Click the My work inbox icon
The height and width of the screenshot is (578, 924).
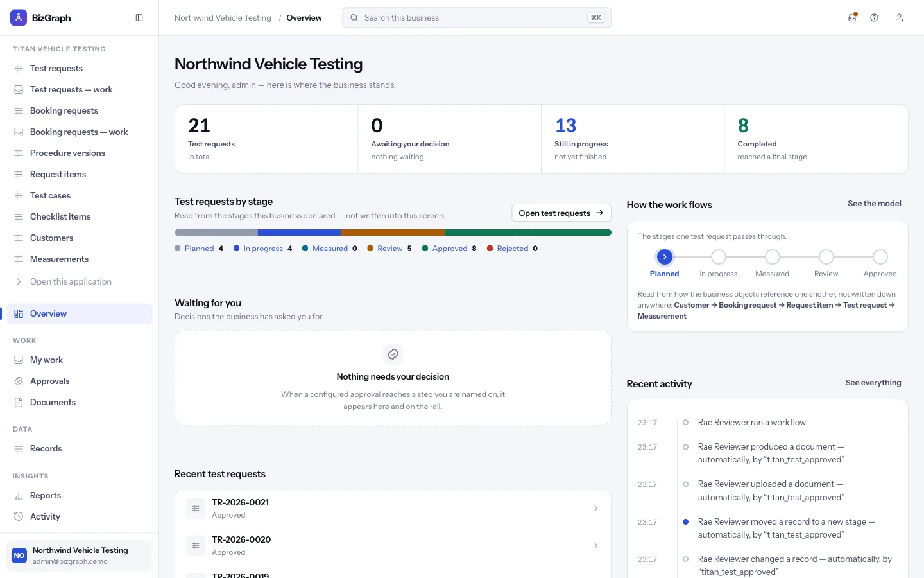[19, 360]
